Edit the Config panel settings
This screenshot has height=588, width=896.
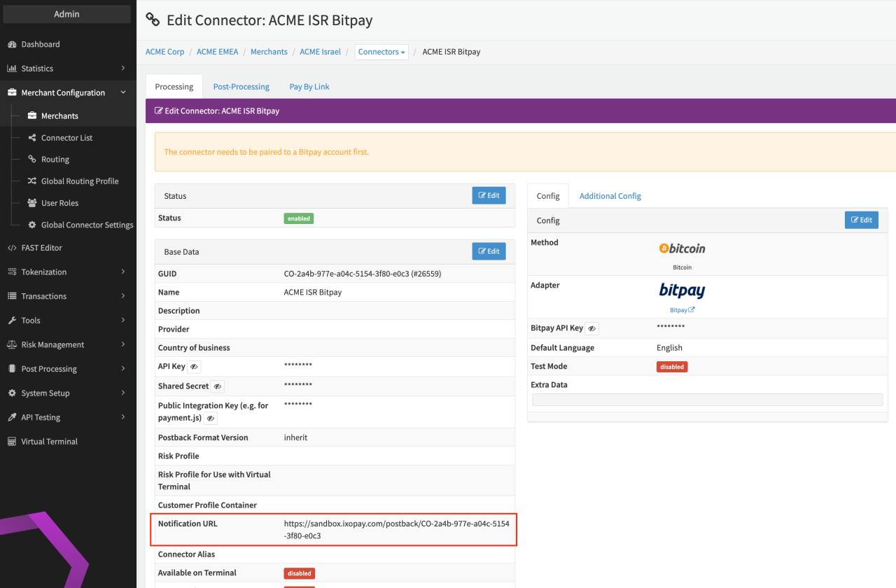click(x=861, y=220)
